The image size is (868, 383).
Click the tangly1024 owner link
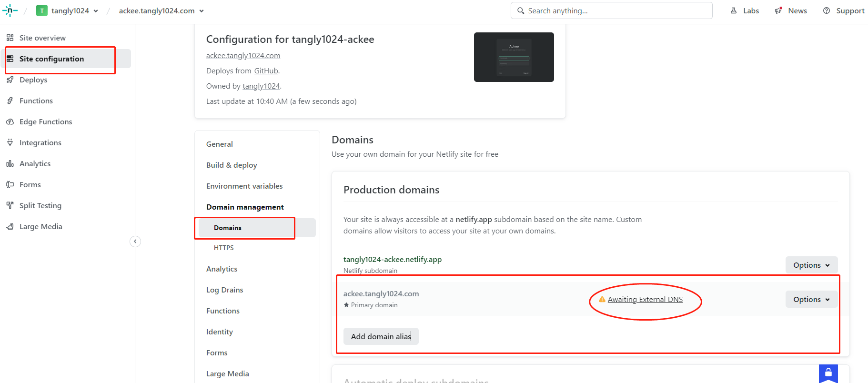(261, 86)
